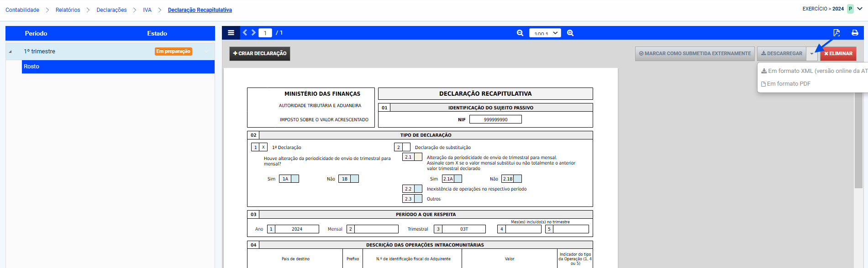Export document to PDF icon in toolbar
Image resolution: width=868 pixels, height=268 pixels.
(x=836, y=33)
